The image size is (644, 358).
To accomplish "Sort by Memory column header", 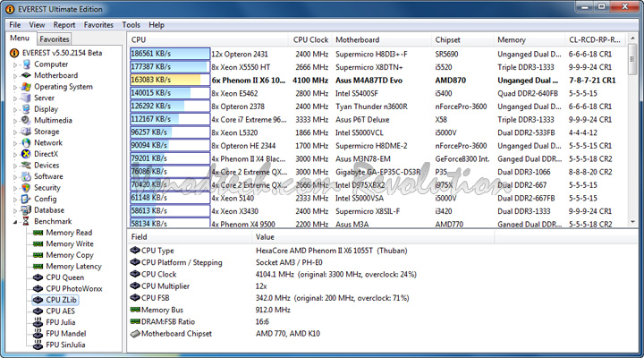I will pos(529,40).
